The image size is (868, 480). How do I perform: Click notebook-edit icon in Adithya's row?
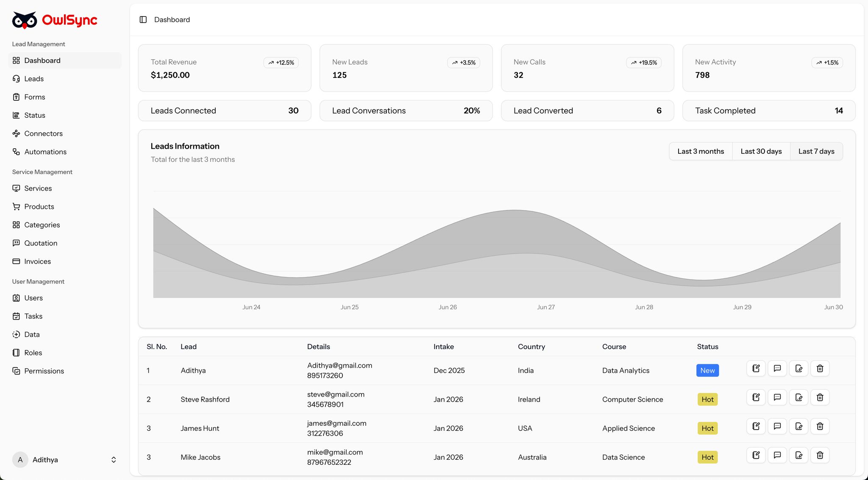(756, 369)
